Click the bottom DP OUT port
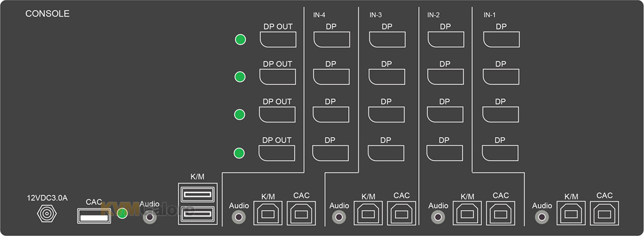644x236 pixels. tap(277, 153)
